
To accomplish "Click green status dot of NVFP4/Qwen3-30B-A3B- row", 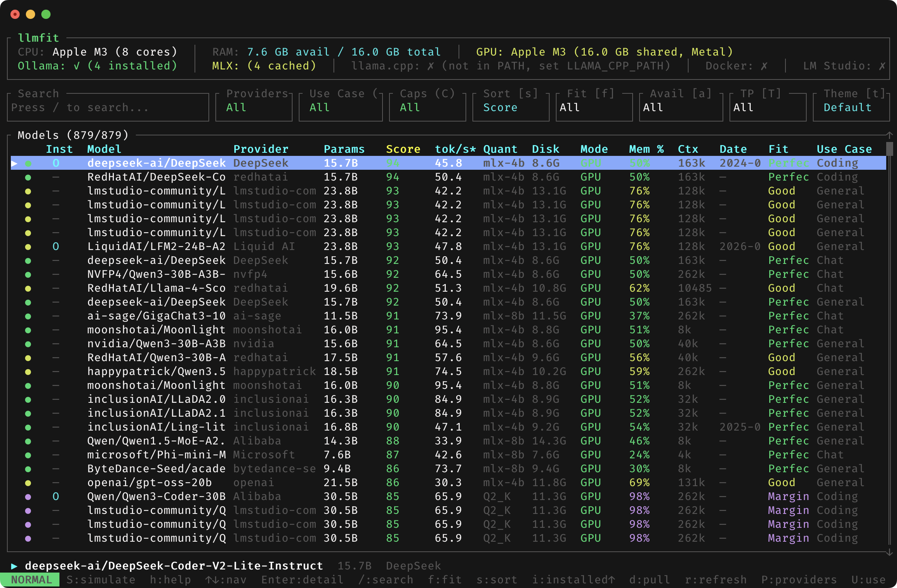I will 28,275.
